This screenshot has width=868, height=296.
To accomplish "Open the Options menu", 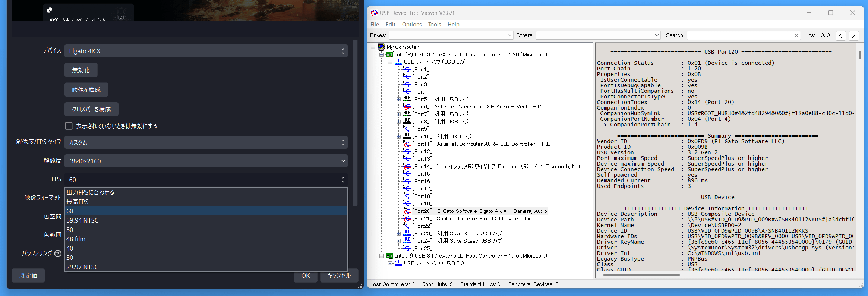I will point(412,25).
